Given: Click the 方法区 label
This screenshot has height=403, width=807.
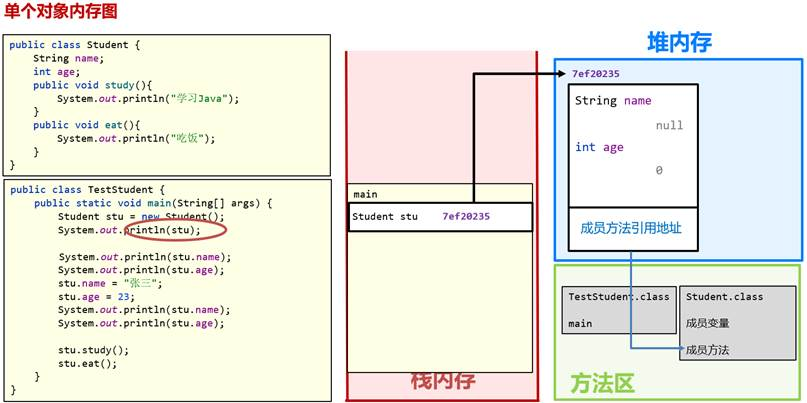Looking at the screenshot, I should [603, 383].
